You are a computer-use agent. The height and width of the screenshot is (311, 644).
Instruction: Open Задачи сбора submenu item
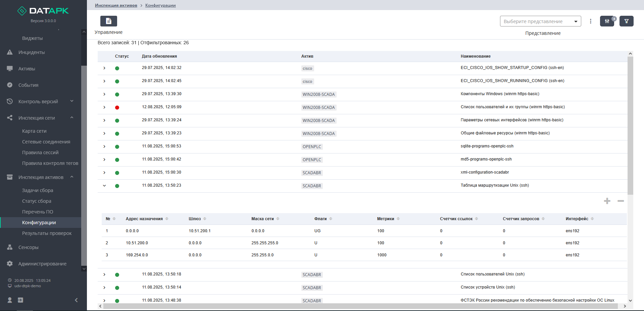coord(38,190)
